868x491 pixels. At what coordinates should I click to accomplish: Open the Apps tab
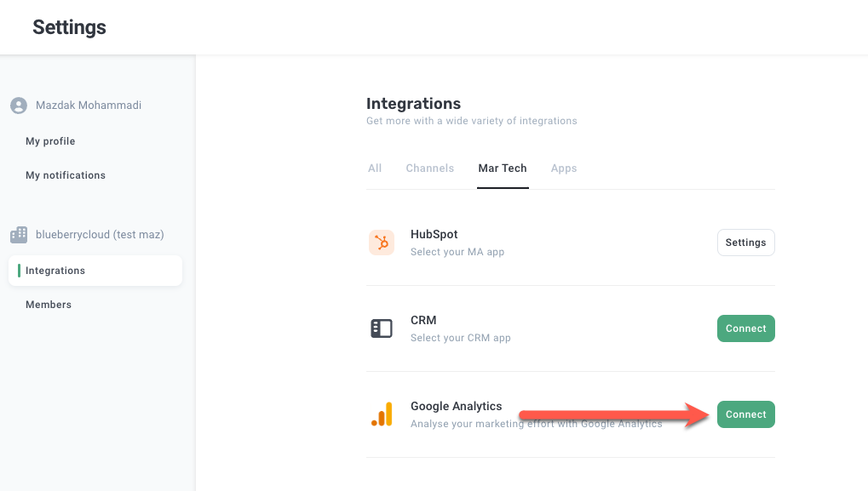pyautogui.click(x=564, y=168)
